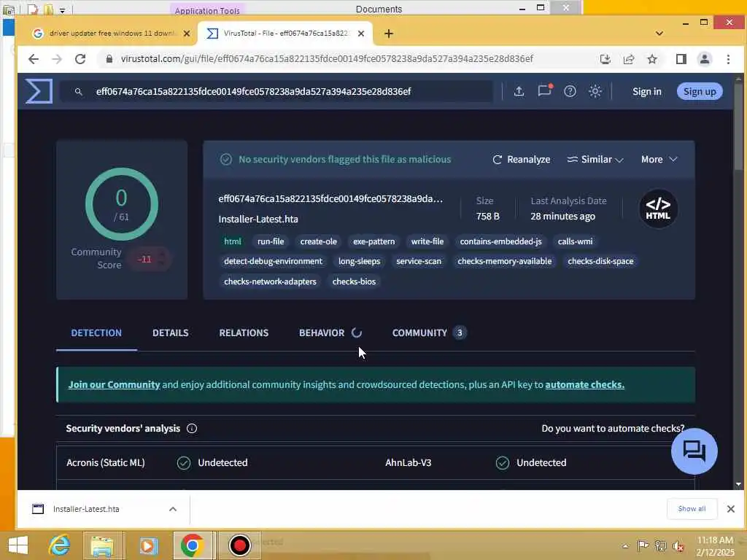This screenshot has width=747, height=560.
Task: Select the DETECTION tab
Action: pos(96,332)
